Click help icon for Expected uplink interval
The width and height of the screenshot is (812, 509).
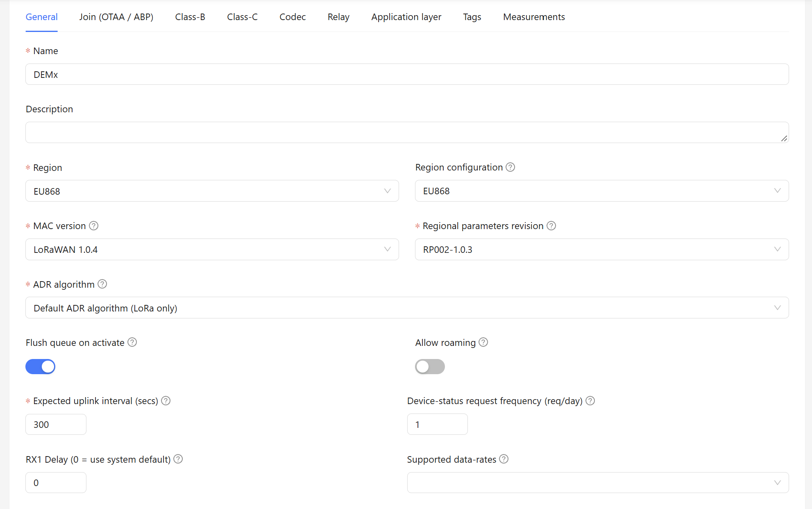pos(166,401)
